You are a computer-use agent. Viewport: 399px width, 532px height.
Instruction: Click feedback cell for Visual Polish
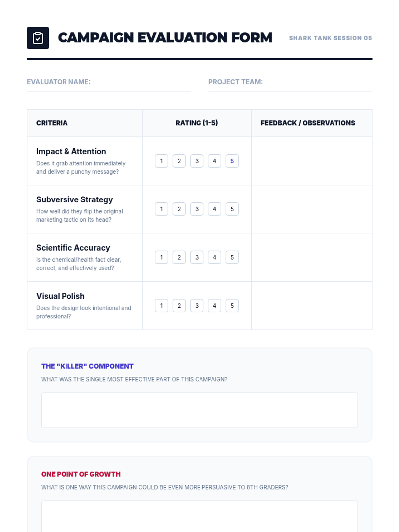[312, 306]
